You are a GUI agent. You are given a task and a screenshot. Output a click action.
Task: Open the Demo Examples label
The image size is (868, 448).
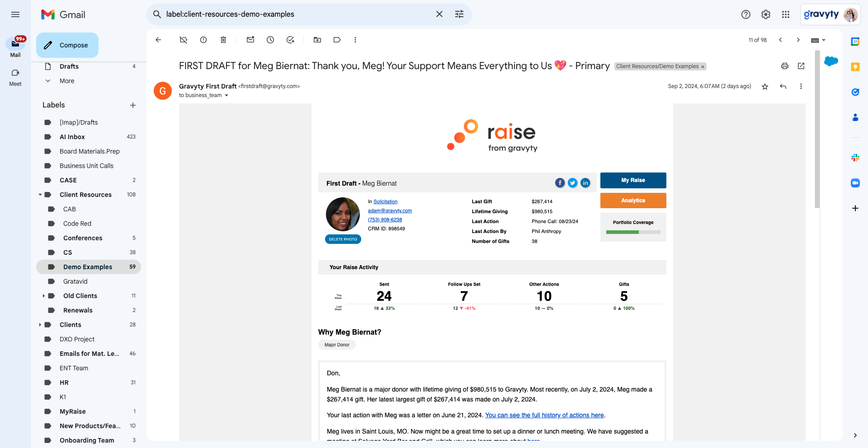[x=88, y=267]
